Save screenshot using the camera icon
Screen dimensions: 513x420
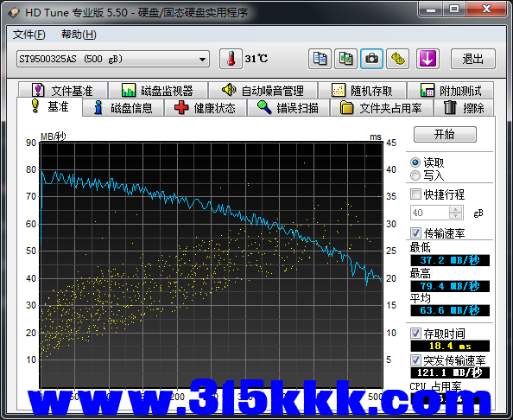pos(371,59)
